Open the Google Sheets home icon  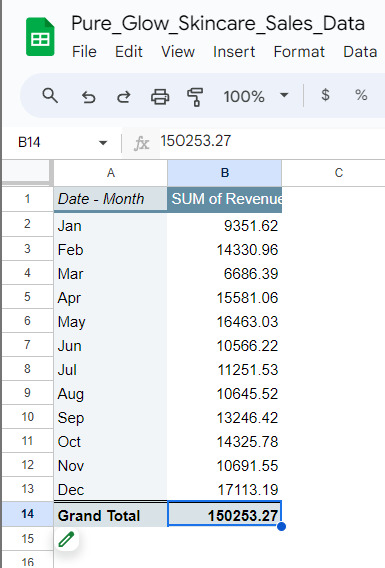(40, 37)
